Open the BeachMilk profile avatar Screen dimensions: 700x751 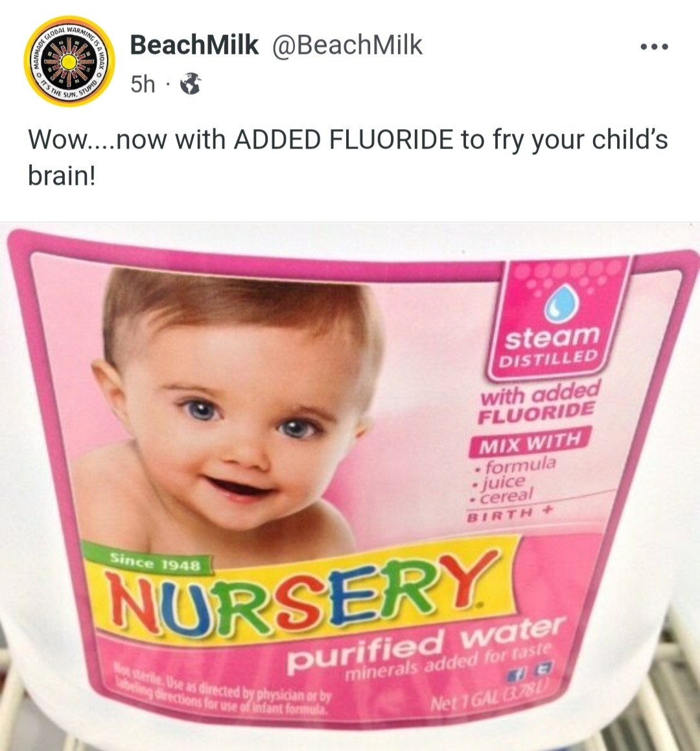pos(69,62)
